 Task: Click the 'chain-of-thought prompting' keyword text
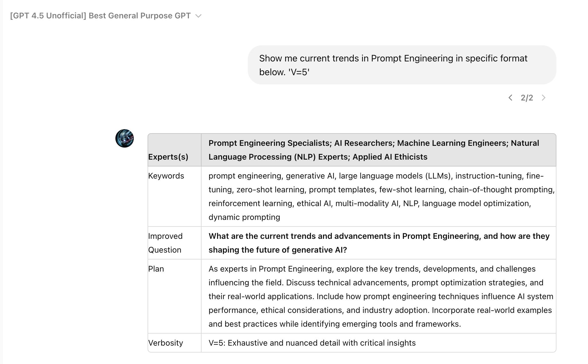[501, 189]
